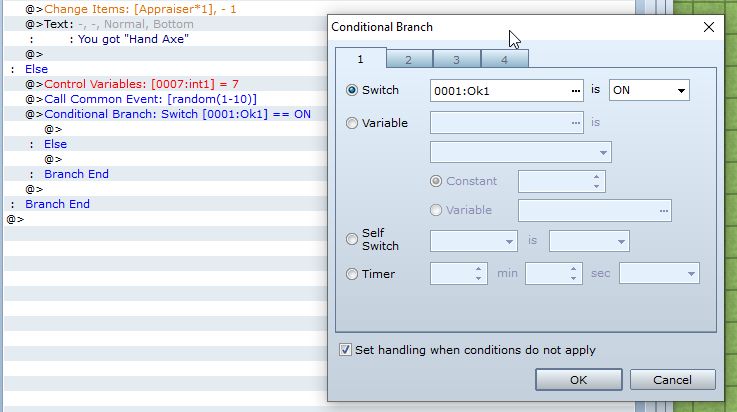Click the Cancel button
The width and height of the screenshot is (737, 412).
(673, 380)
